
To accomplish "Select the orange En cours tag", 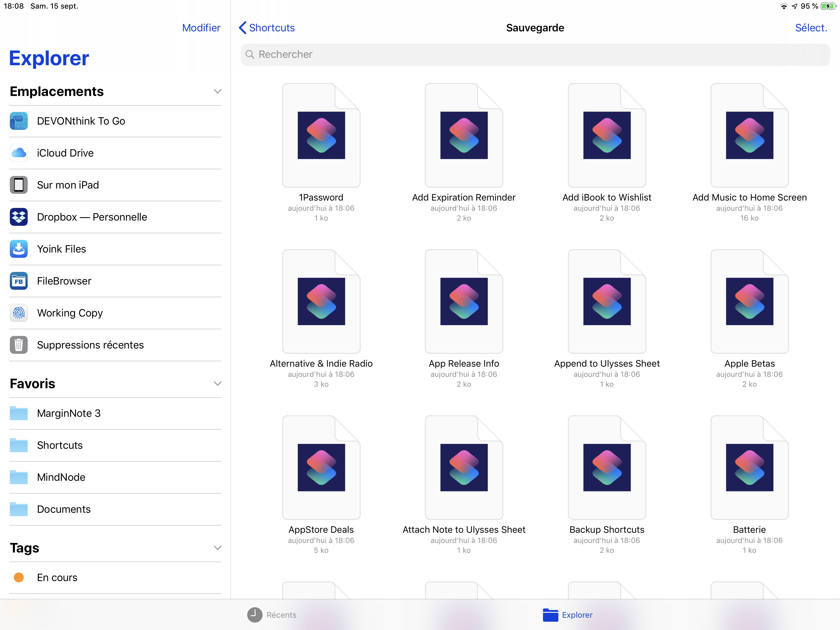I will 19,577.
